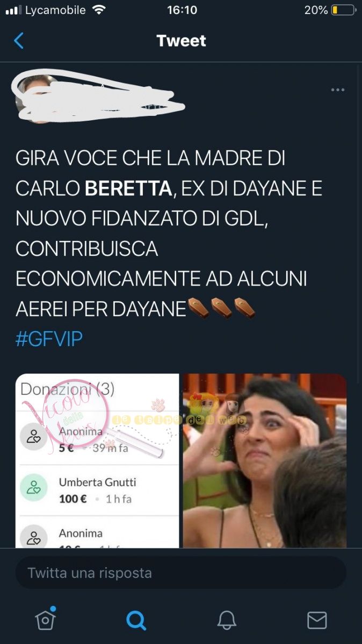This screenshot has width=362, height=644.
Task: Tap the cellular signal bars icon
Action: click(13, 10)
